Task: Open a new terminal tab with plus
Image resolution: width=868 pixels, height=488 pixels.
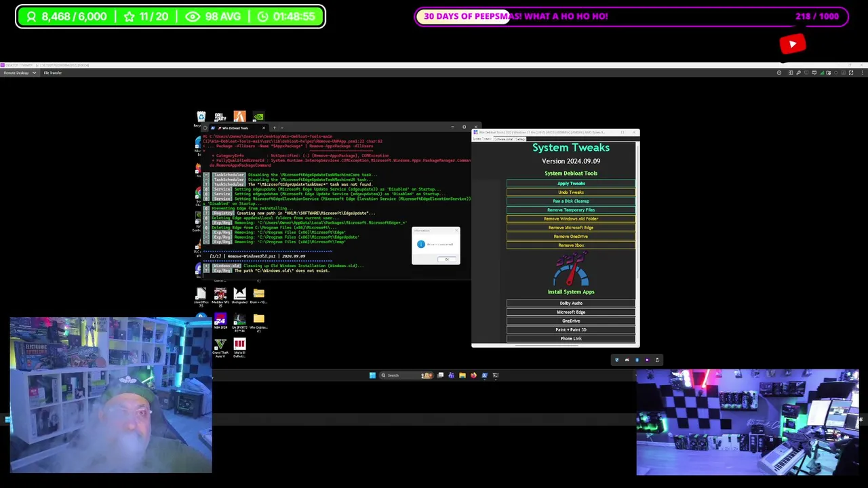Action: (x=275, y=128)
